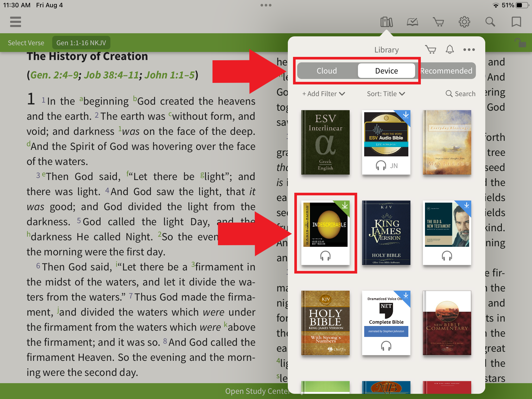Tap download badge on Indescribable audiobook

pyautogui.click(x=345, y=205)
